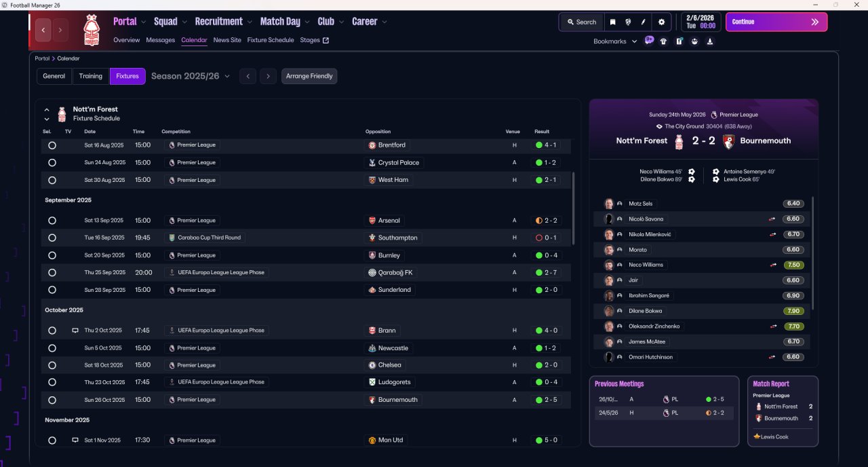Expand the Match Day menu dropdown arrow
Image resolution: width=868 pixels, height=467 pixels.
307,22
